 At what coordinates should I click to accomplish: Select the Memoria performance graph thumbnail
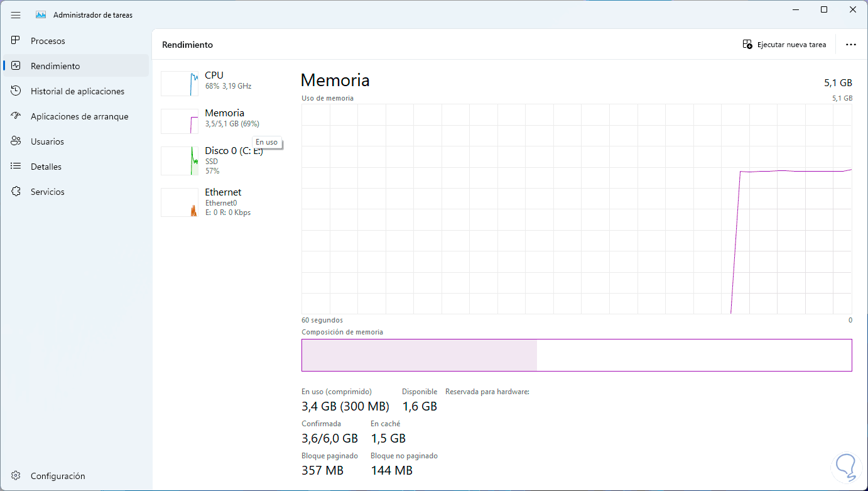[x=180, y=121]
